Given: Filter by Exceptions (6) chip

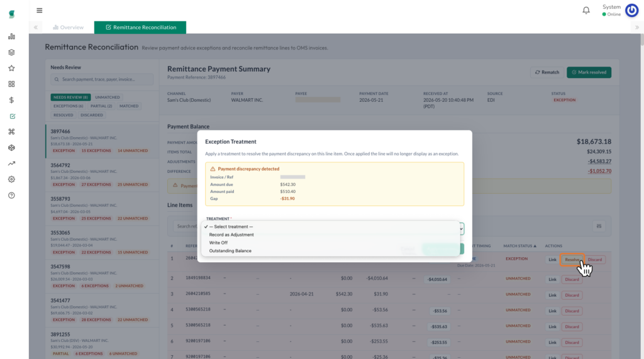Looking at the screenshot, I should (x=68, y=106).
